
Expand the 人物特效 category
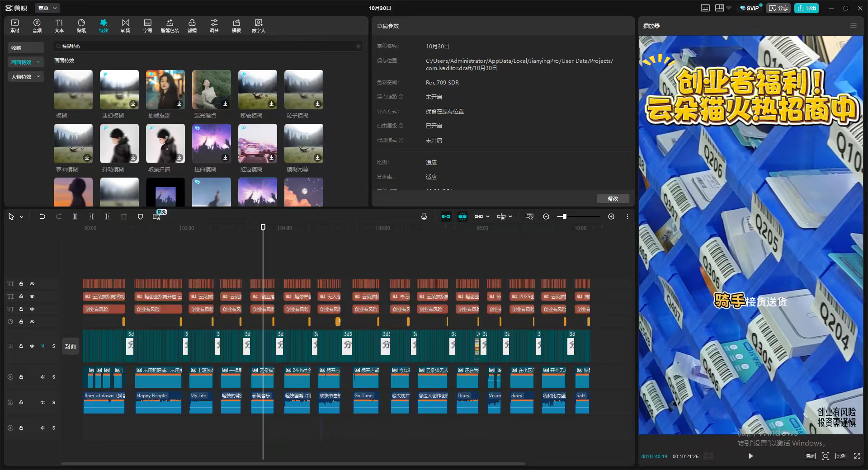pos(25,77)
